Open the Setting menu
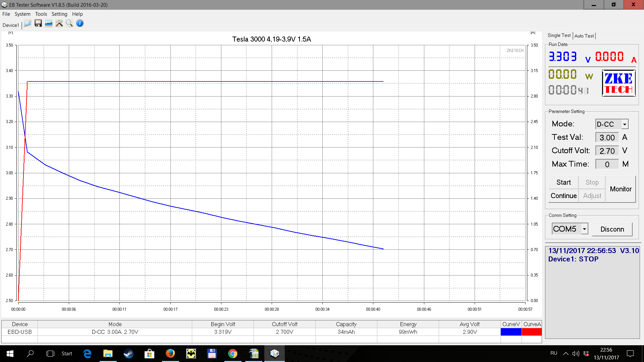Screen dimensions: 644x362 59,14
